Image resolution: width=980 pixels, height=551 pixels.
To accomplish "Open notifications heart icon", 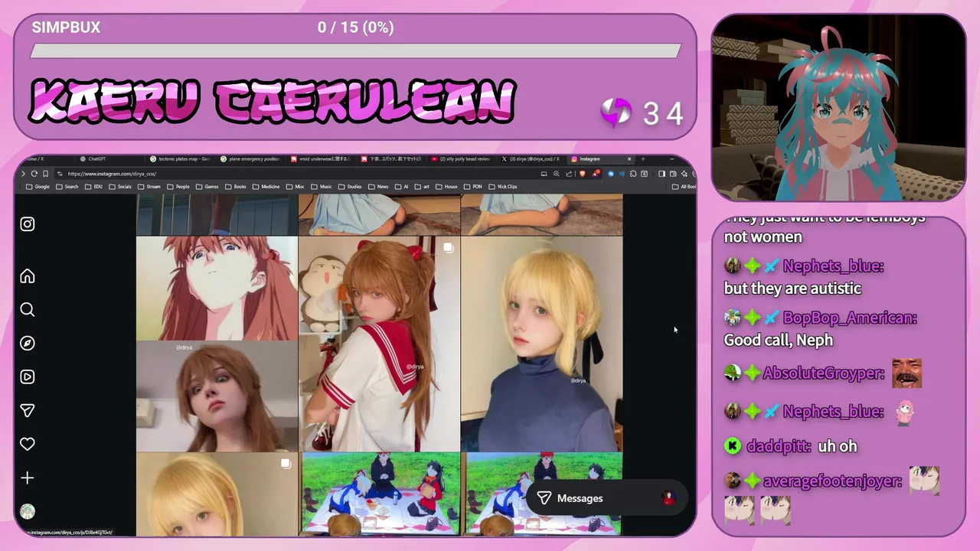I will coord(28,444).
